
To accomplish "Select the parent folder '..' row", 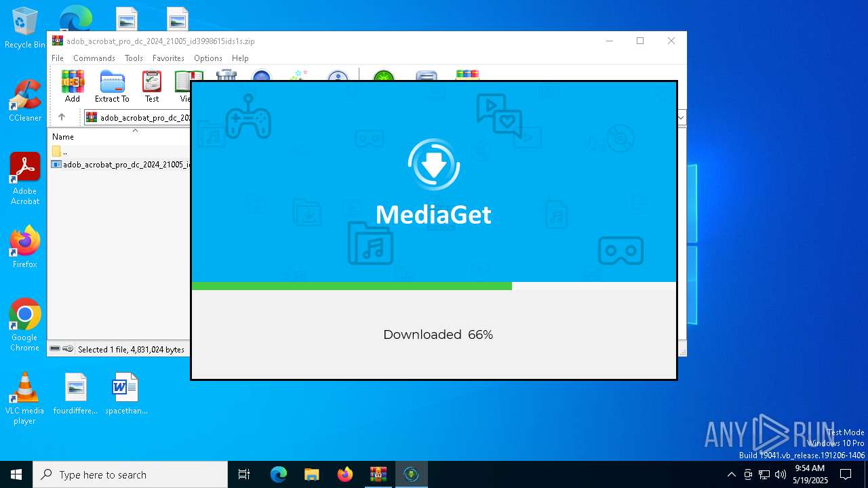I will pos(119,151).
